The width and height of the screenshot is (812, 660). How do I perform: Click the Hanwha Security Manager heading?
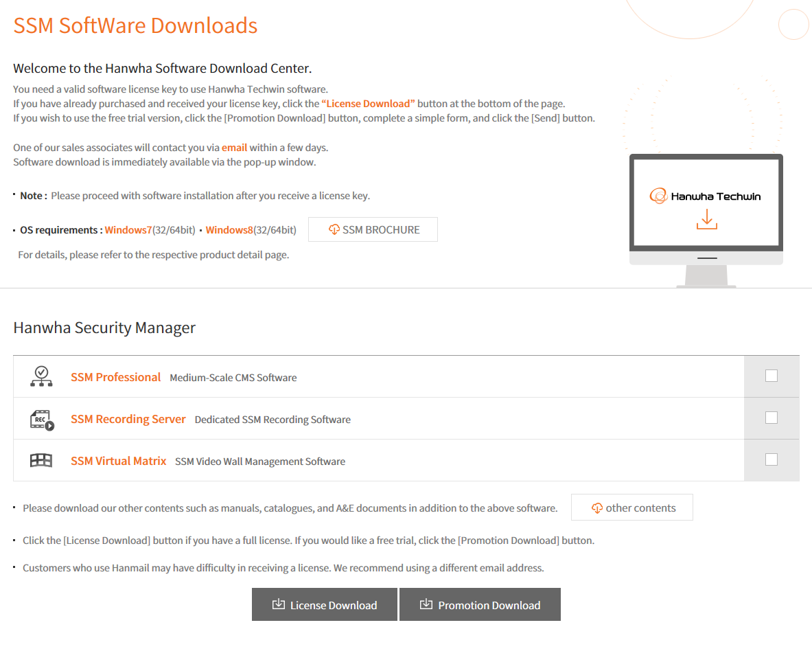[104, 328]
